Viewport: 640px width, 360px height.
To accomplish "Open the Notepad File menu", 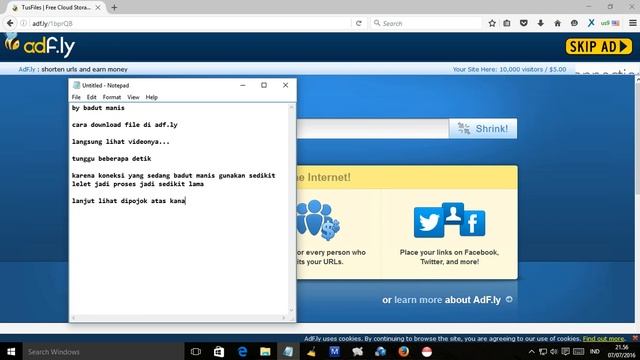I will coord(76,97).
